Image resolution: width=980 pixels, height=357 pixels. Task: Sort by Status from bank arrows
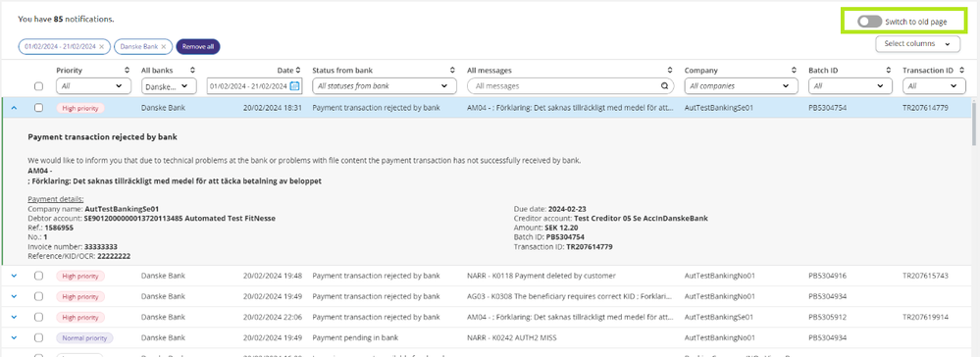452,71
